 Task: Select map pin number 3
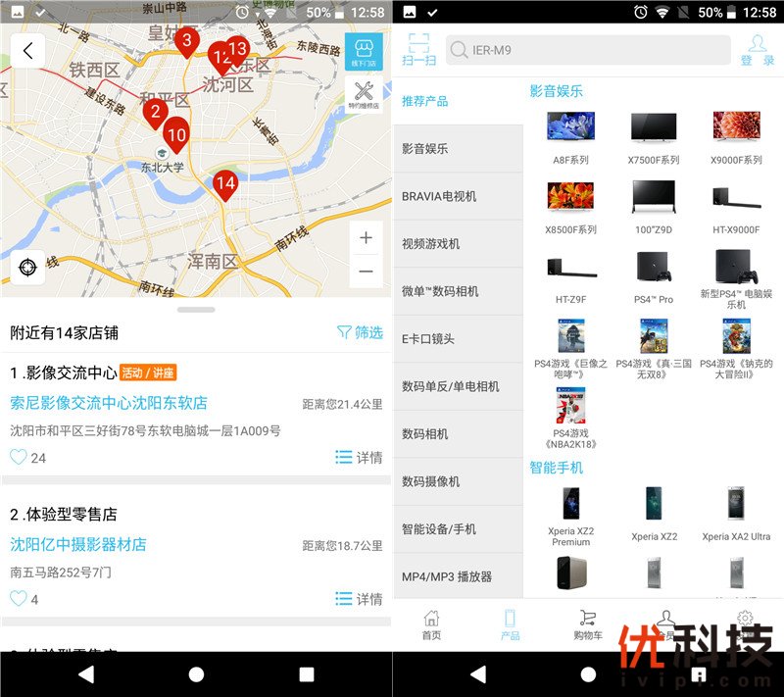click(x=186, y=41)
